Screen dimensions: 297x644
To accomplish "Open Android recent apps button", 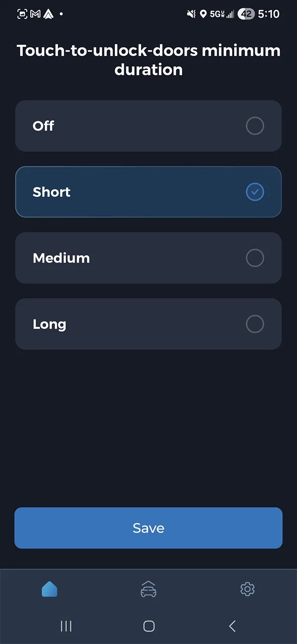I will click(x=66, y=626).
